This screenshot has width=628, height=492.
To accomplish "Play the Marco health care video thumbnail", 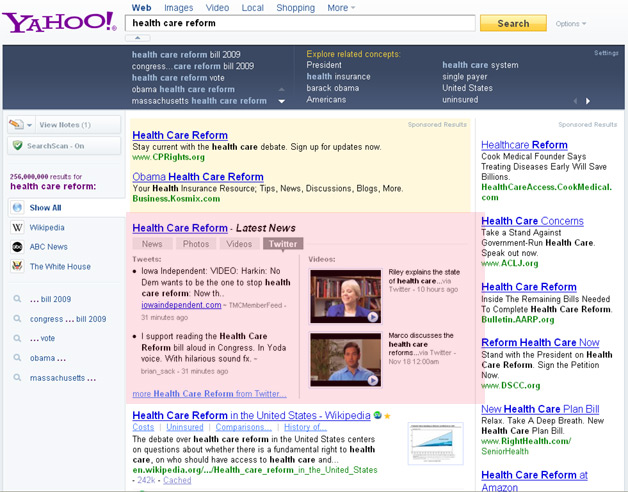I will pyautogui.click(x=345, y=358).
